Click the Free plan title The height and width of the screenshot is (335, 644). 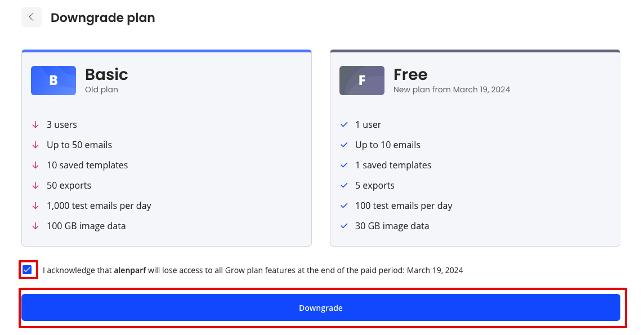pos(410,74)
